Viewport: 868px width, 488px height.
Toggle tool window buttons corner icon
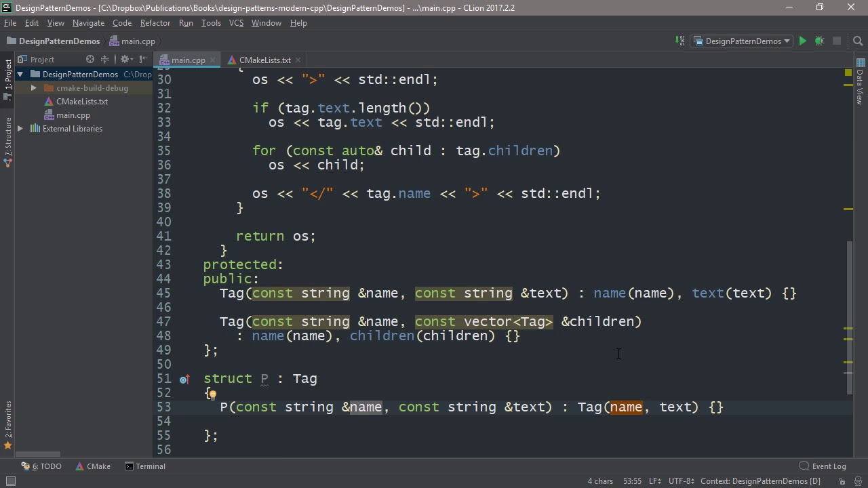point(10,481)
